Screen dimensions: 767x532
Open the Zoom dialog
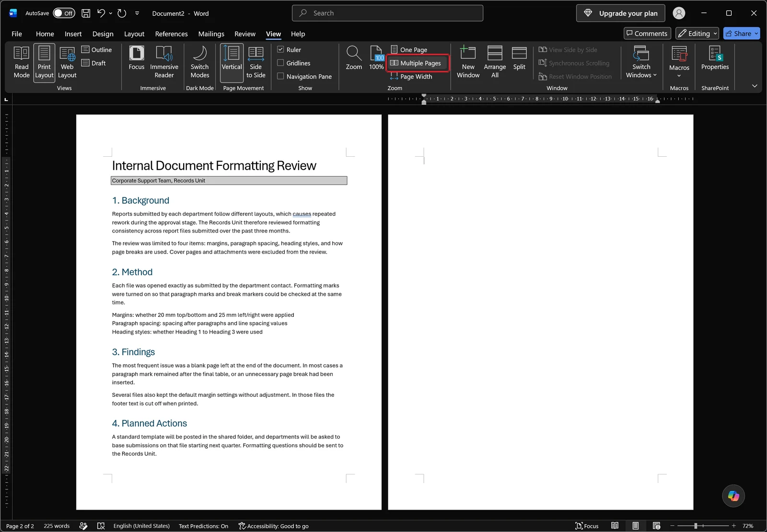click(x=354, y=58)
